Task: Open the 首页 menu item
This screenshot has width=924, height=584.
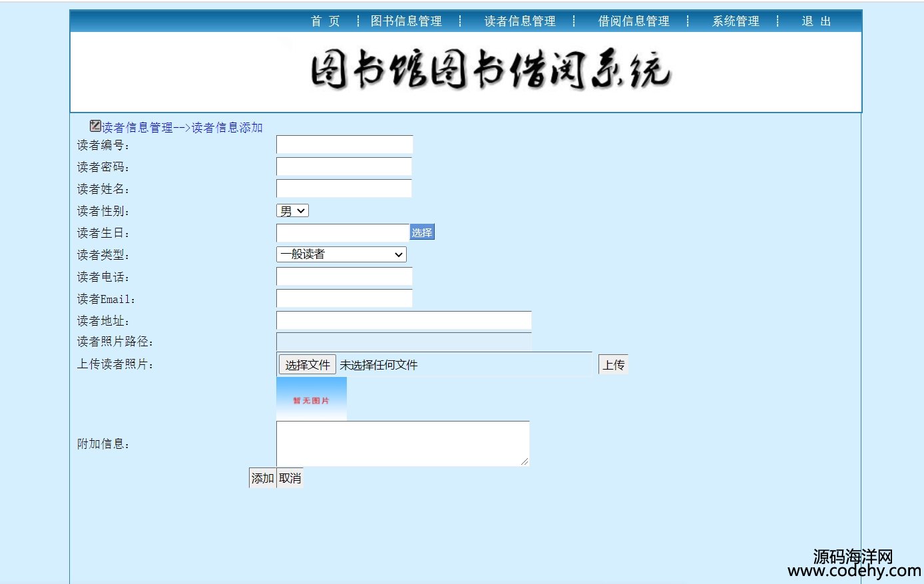Action: tap(326, 21)
